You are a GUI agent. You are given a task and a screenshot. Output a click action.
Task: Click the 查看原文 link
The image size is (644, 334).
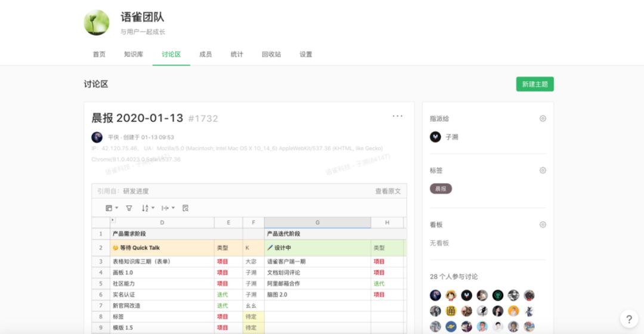pyautogui.click(x=388, y=191)
